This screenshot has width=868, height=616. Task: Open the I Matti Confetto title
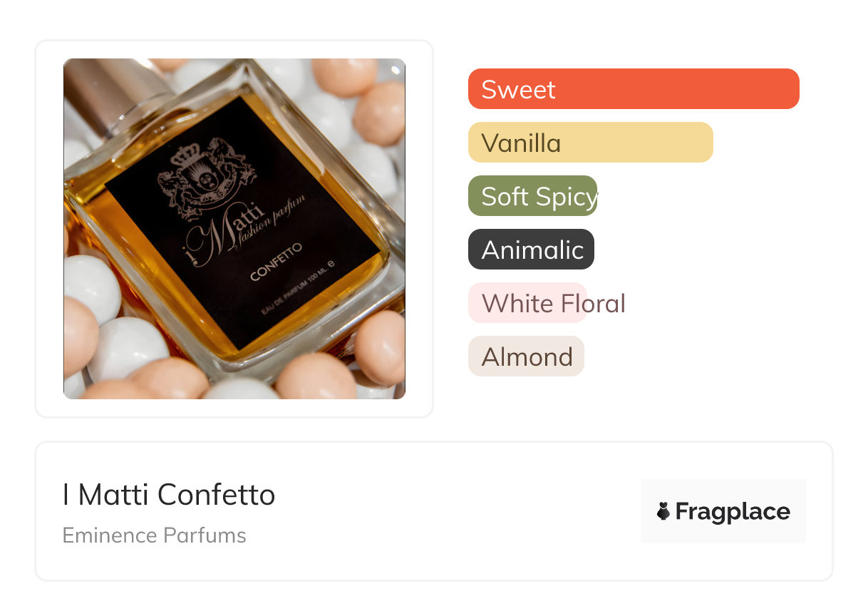point(169,495)
